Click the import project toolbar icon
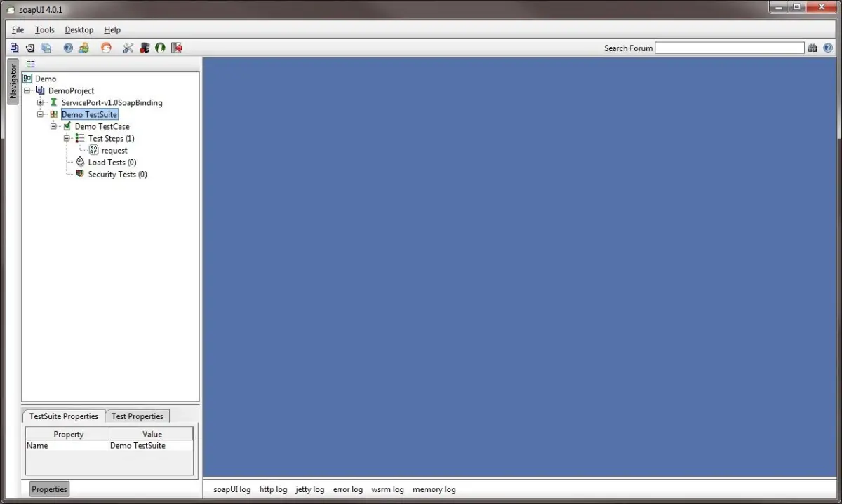The image size is (842, 504). tap(30, 48)
